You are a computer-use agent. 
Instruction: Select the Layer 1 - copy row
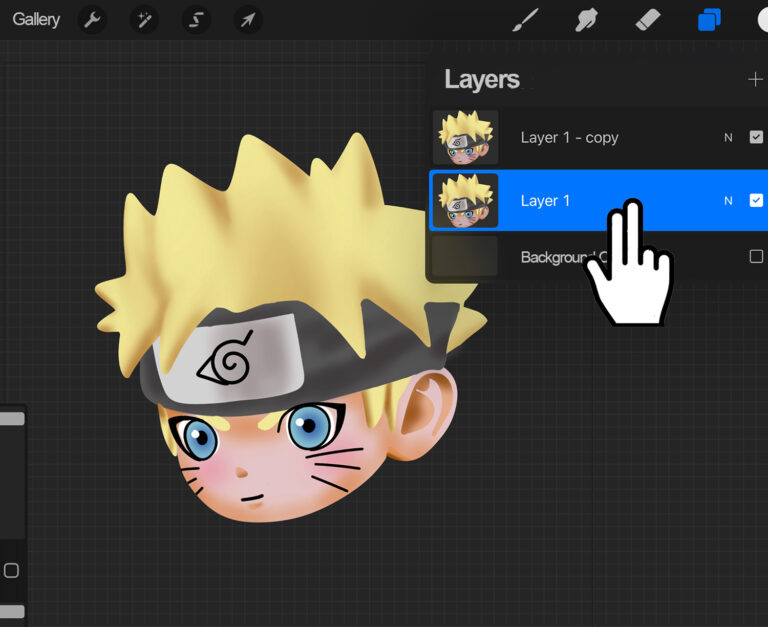pyautogui.click(x=599, y=137)
